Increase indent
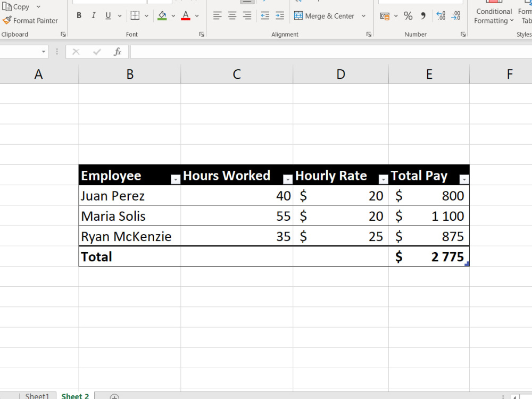The height and width of the screenshot is (399, 532). pyautogui.click(x=280, y=15)
